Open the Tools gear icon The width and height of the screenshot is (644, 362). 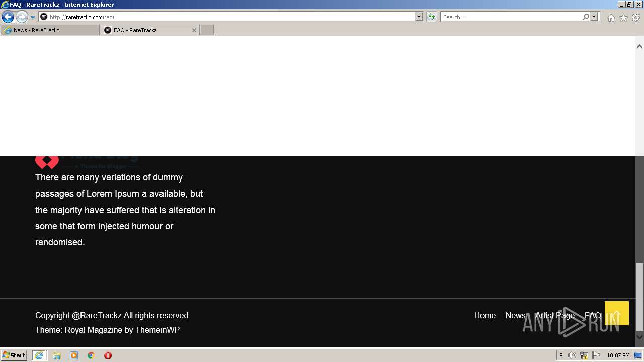coord(636,18)
